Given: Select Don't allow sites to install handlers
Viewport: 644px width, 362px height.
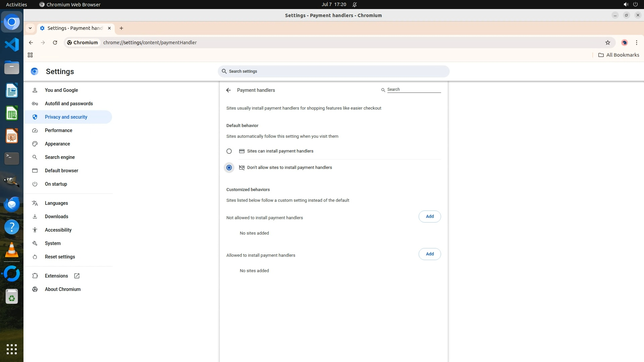Looking at the screenshot, I should point(229,168).
